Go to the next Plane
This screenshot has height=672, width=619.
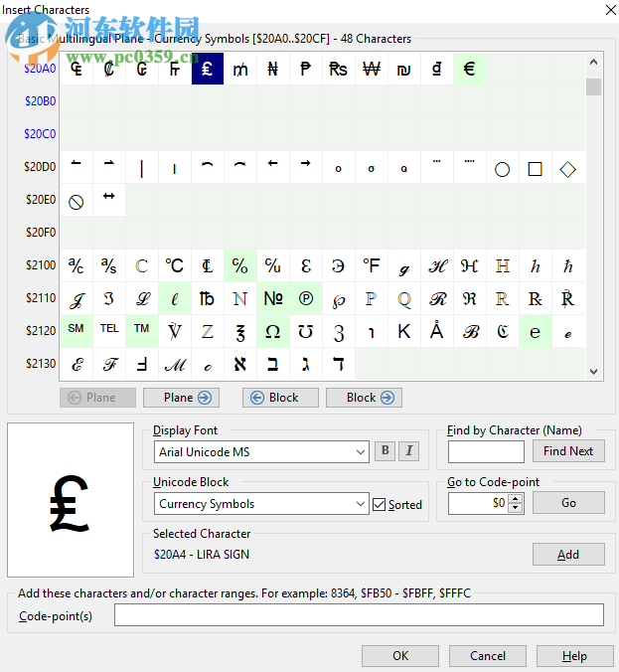[181, 398]
